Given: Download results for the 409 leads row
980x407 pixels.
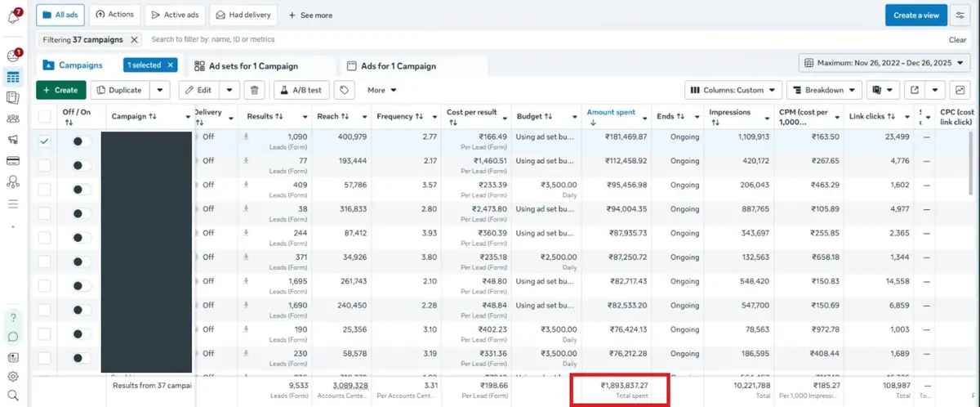Looking at the screenshot, I should (x=246, y=185).
